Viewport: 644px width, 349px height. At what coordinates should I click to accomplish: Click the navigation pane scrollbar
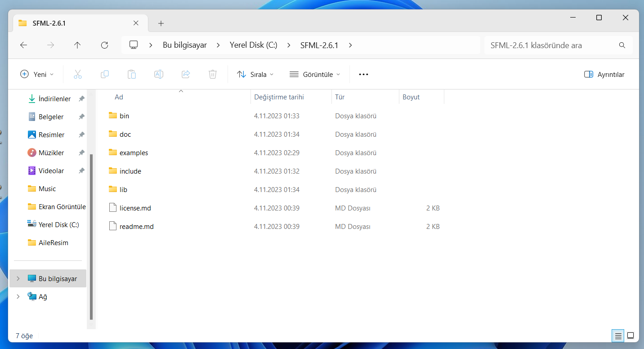coord(91,236)
